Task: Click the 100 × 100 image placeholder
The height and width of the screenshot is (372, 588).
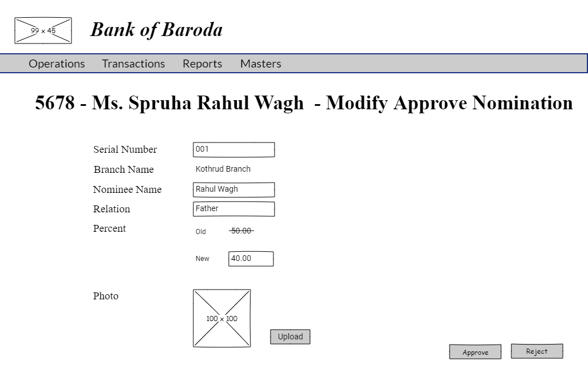Action: click(x=222, y=318)
